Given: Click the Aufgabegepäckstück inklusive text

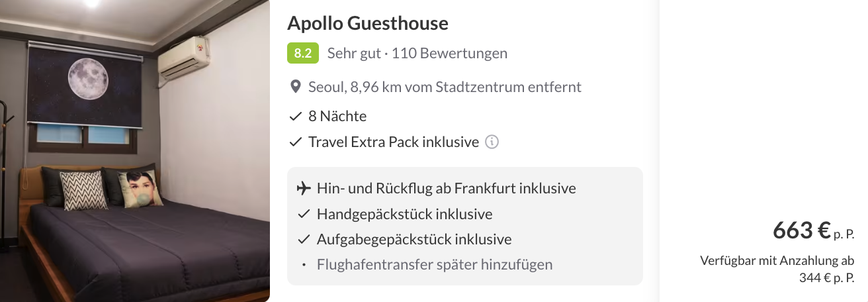Looking at the screenshot, I should (x=414, y=239).
